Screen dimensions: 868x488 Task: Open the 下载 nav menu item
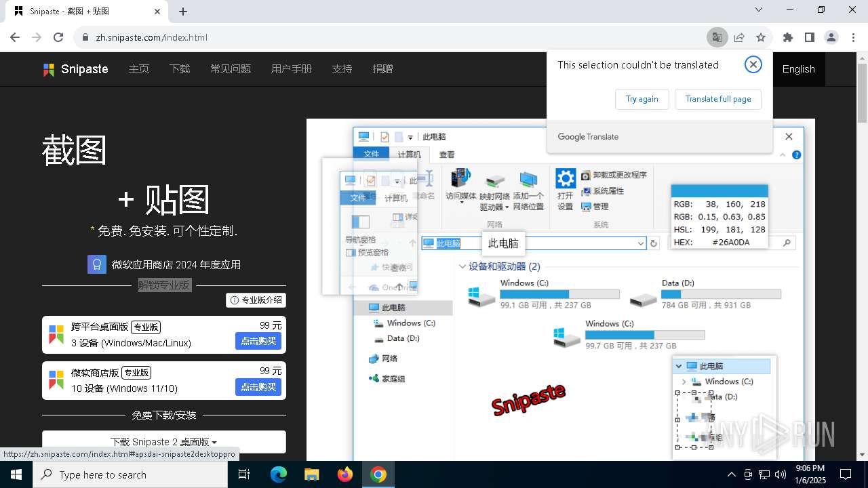coord(180,69)
